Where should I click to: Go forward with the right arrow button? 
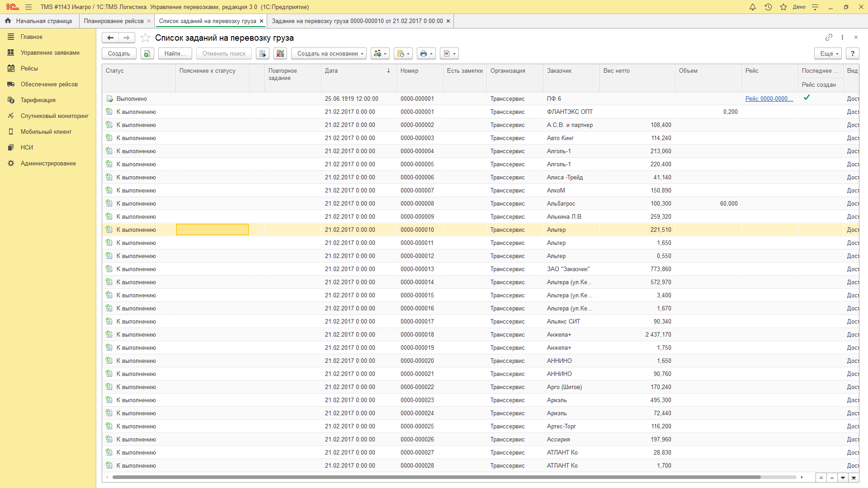(127, 38)
